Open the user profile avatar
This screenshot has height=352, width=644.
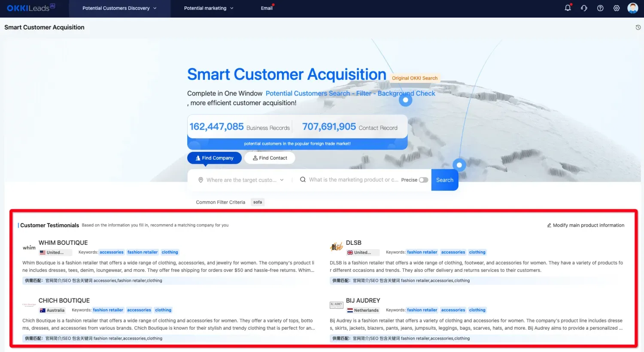click(x=633, y=8)
